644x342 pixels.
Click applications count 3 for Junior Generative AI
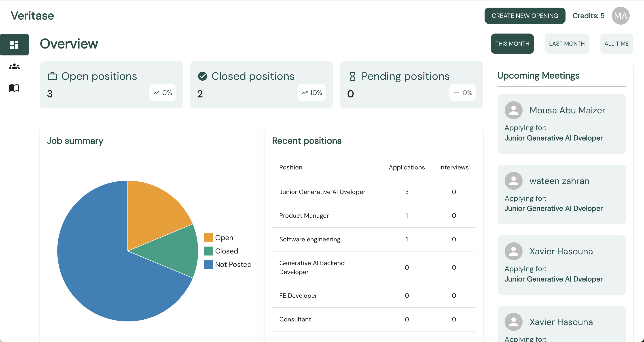pyautogui.click(x=407, y=192)
